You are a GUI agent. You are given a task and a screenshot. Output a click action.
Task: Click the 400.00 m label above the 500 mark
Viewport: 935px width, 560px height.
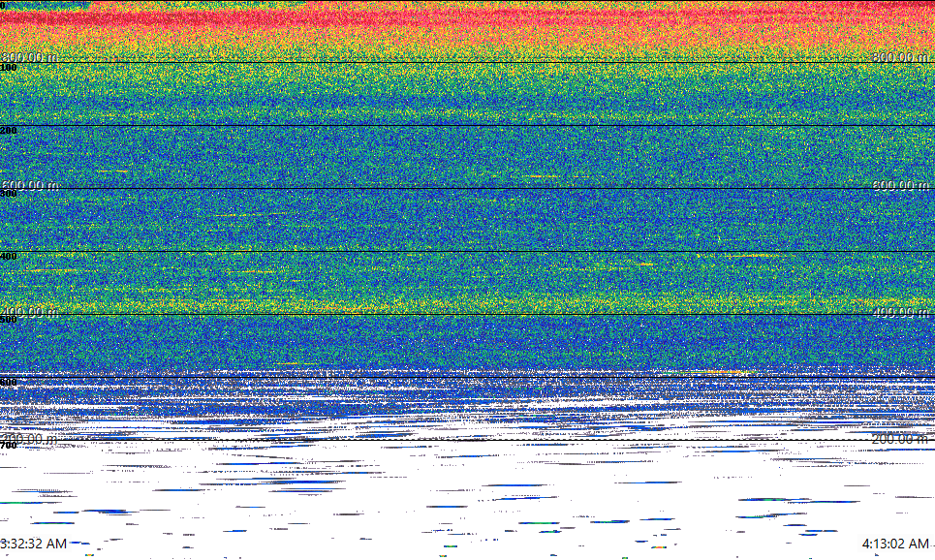(x=29, y=312)
